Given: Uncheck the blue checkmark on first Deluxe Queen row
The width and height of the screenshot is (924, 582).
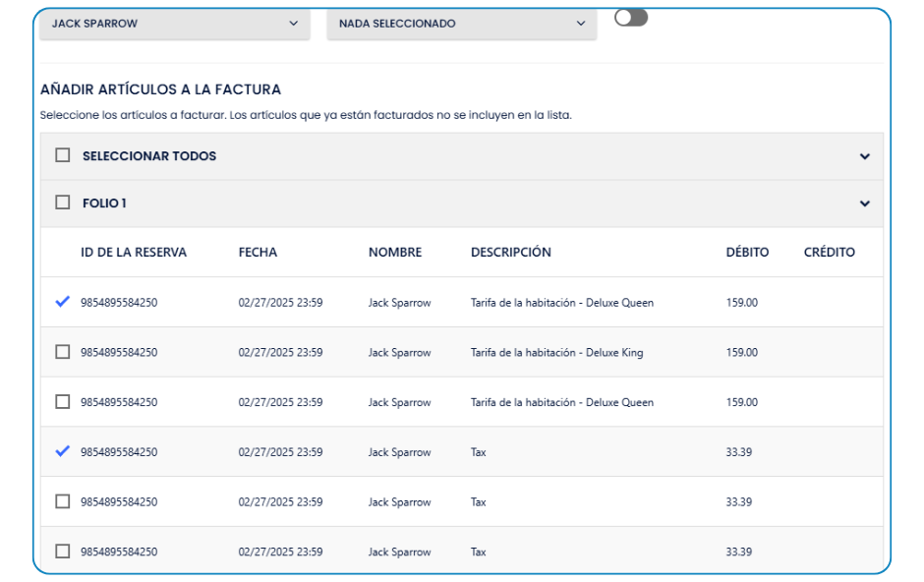Looking at the screenshot, I should [x=63, y=302].
